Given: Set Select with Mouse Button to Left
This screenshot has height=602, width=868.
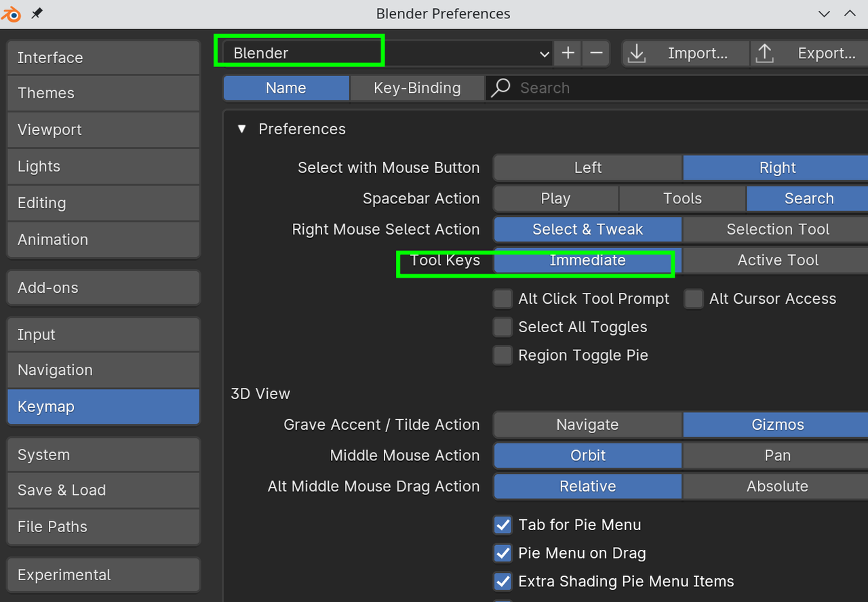Looking at the screenshot, I should click(x=588, y=168).
